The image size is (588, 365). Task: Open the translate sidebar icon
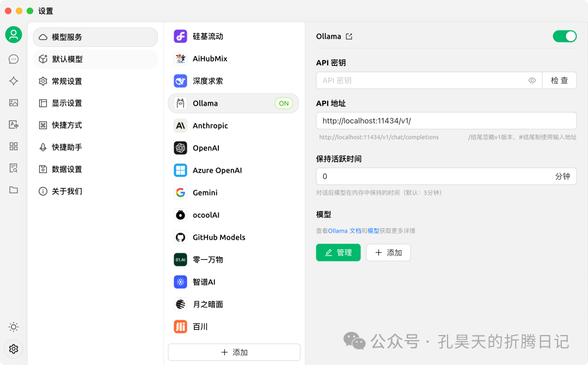coord(14,125)
